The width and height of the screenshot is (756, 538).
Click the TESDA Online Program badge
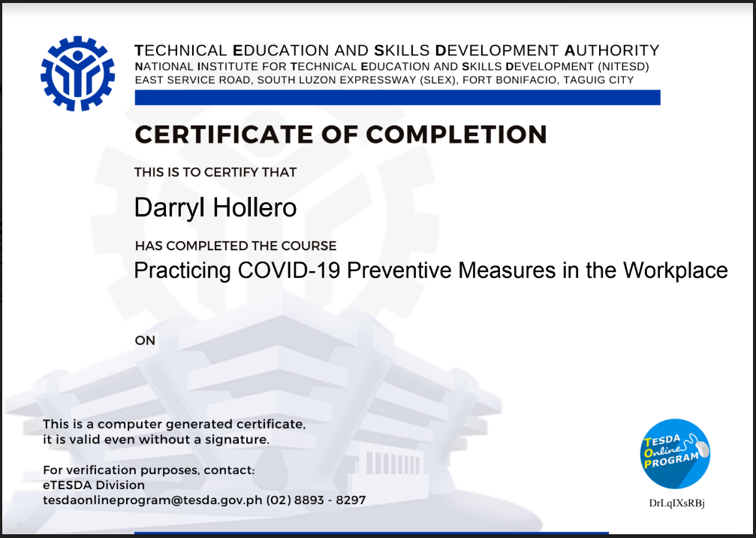(675, 455)
